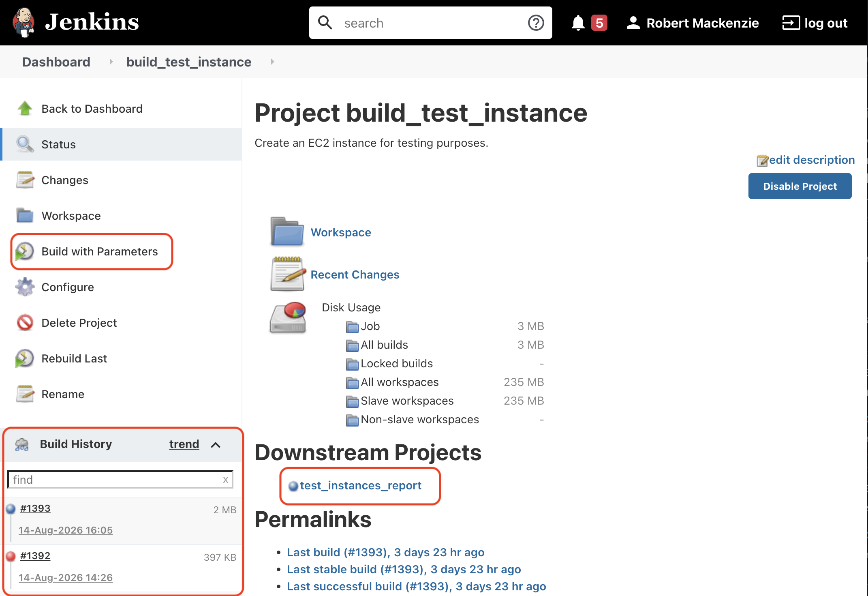Click the red status ball for build #1392
The image size is (868, 596).
tap(11, 556)
